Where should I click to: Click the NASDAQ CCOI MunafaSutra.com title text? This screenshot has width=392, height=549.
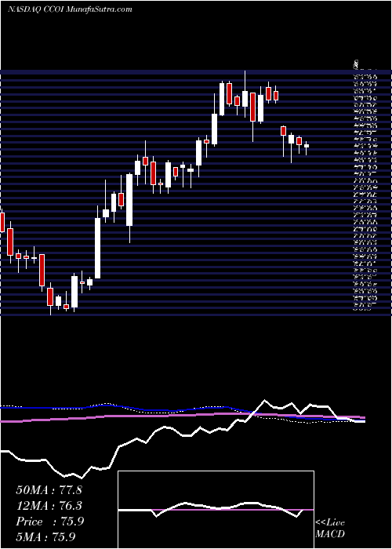pos(70,9)
